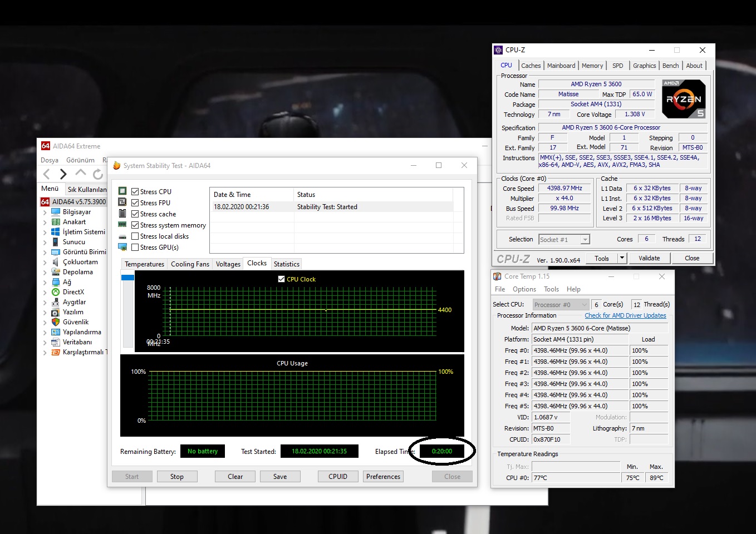This screenshot has height=534, width=756.
Task: Click the Validate button in CPU-Z
Action: [649, 258]
